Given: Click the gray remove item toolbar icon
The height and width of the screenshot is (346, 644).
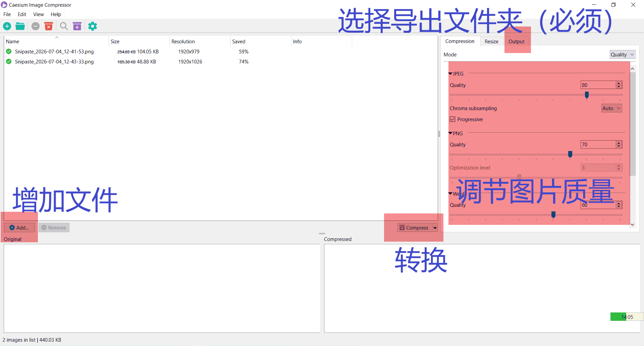Looking at the screenshot, I should (x=36, y=26).
